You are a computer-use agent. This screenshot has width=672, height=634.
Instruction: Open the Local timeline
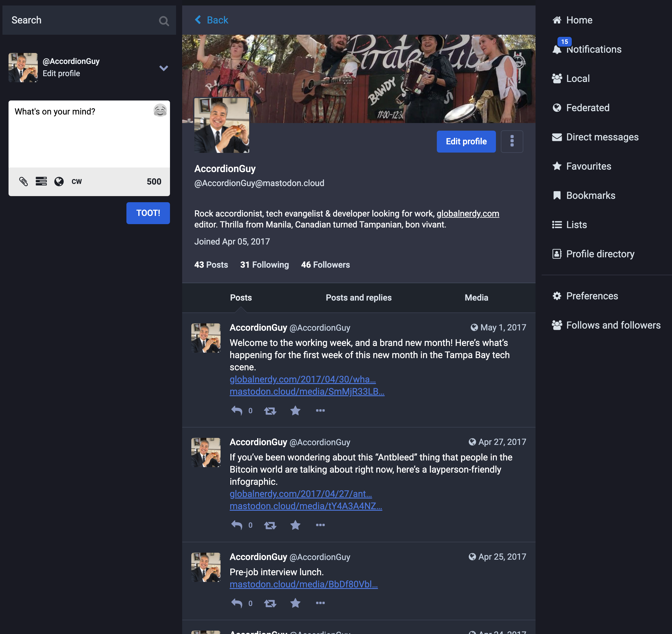click(x=571, y=78)
